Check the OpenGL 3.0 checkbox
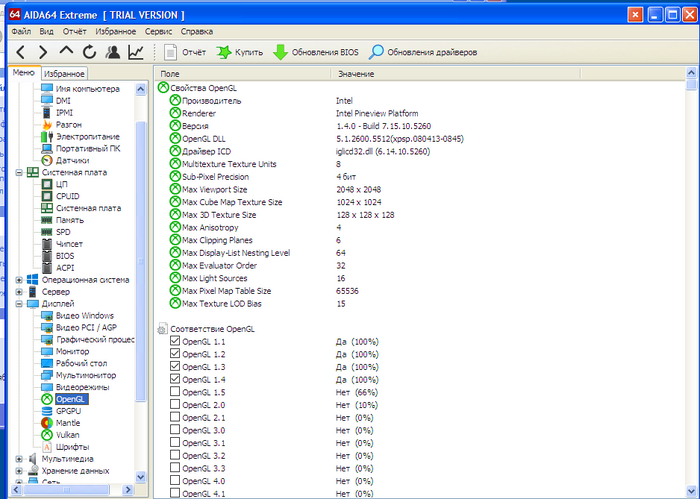This screenshot has height=499, width=700. [x=176, y=430]
